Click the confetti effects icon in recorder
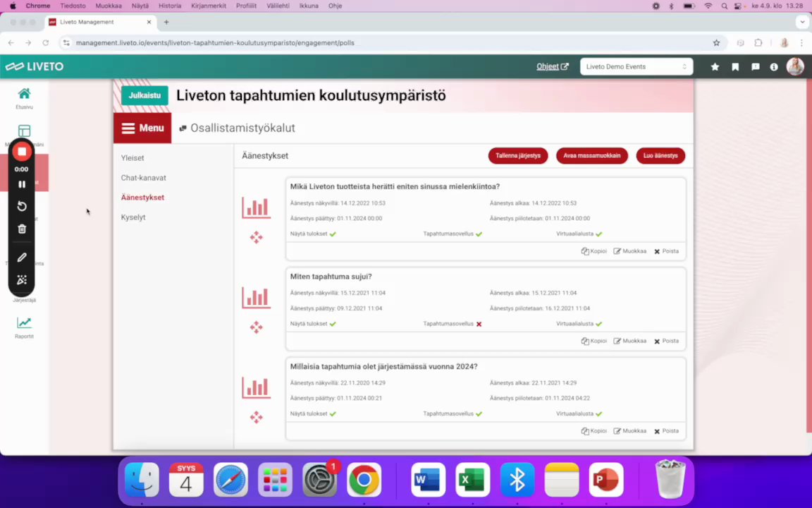 pyautogui.click(x=22, y=280)
